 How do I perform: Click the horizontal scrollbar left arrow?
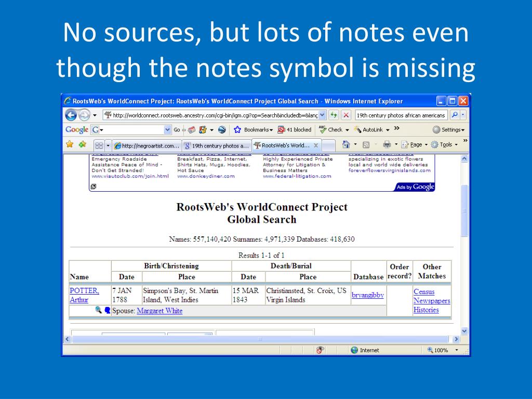tap(67, 339)
